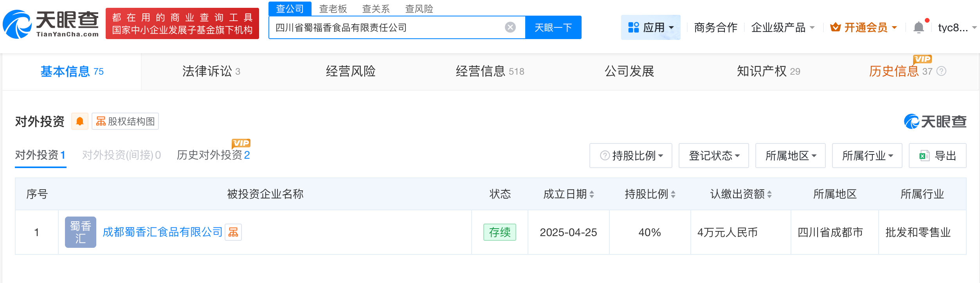
Task: Select the 历史对外投资 2 sub-tab
Action: (213, 155)
